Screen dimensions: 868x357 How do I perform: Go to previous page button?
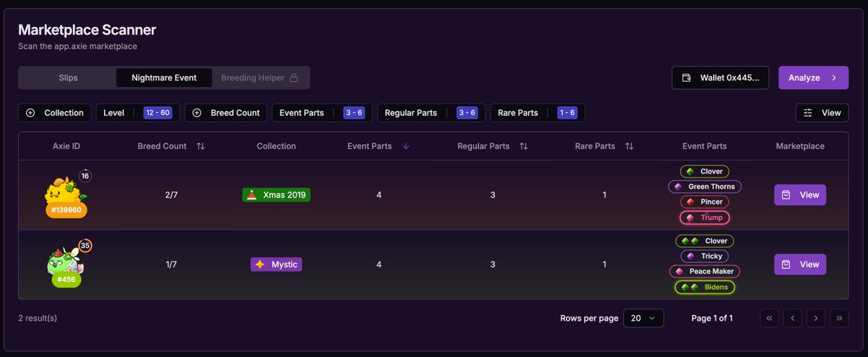(793, 318)
